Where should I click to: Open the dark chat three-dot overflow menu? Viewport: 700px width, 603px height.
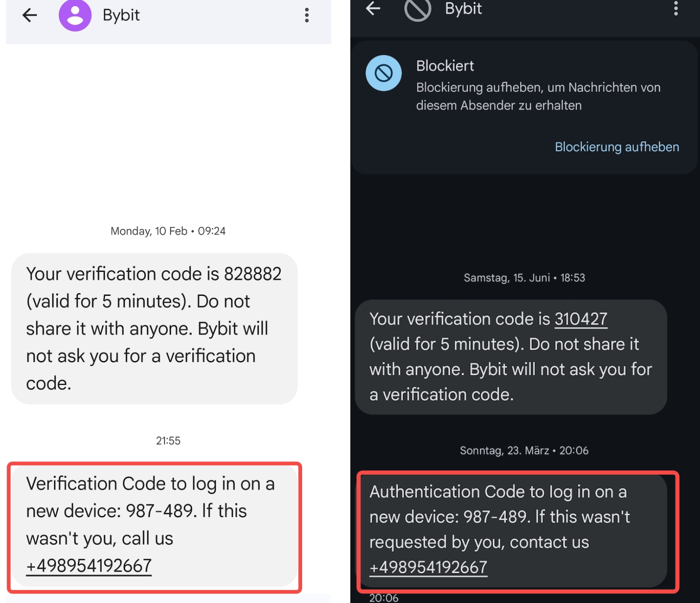click(x=676, y=8)
